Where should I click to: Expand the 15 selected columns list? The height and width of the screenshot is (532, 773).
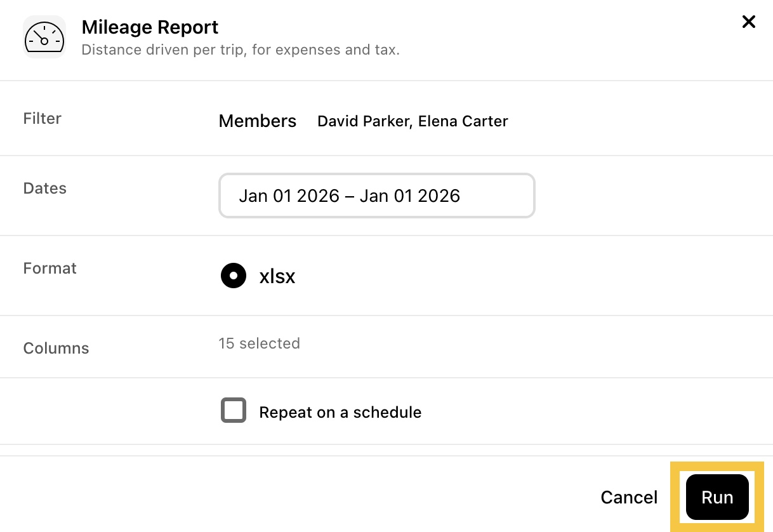pos(259,343)
